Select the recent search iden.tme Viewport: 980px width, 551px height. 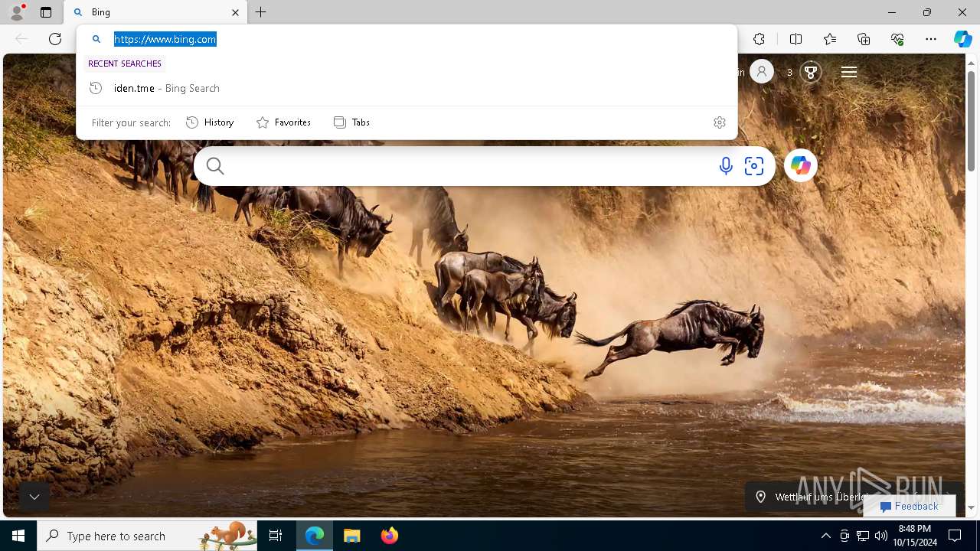pos(406,88)
